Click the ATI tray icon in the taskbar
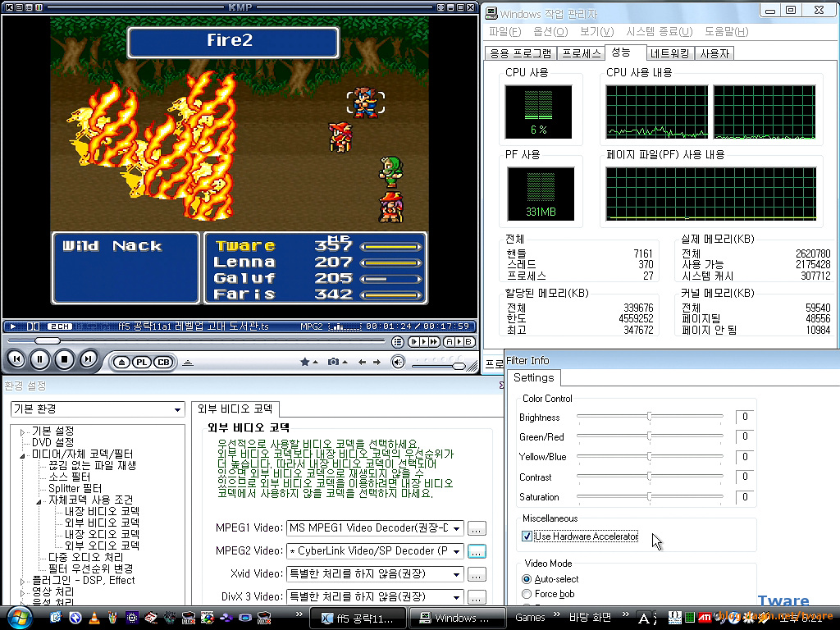 point(705,618)
